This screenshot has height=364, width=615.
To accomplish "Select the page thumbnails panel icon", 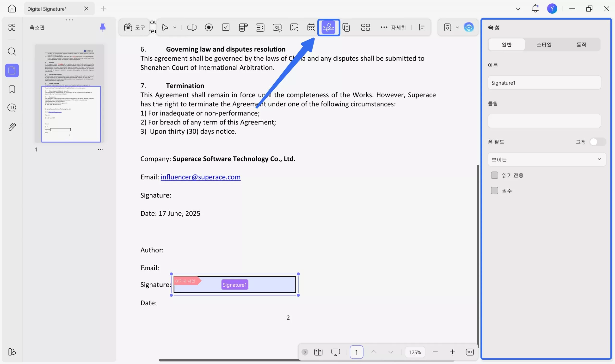I will click(x=12, y=71).
